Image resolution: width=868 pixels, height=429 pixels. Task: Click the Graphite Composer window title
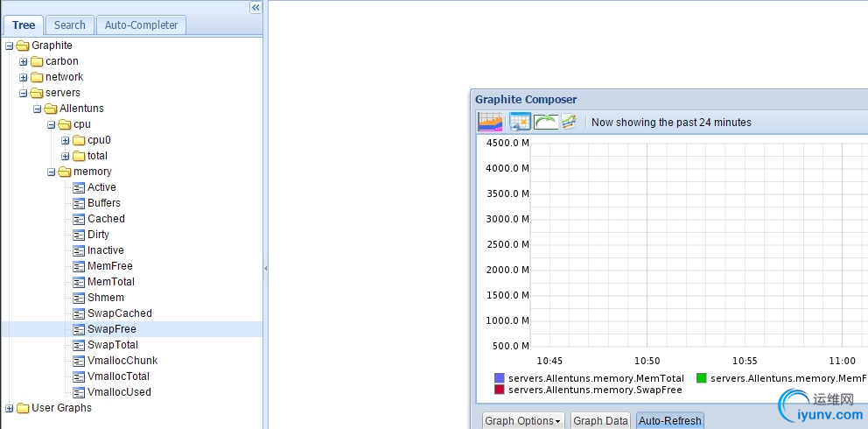pyautogui.click(x=526, y=100)
